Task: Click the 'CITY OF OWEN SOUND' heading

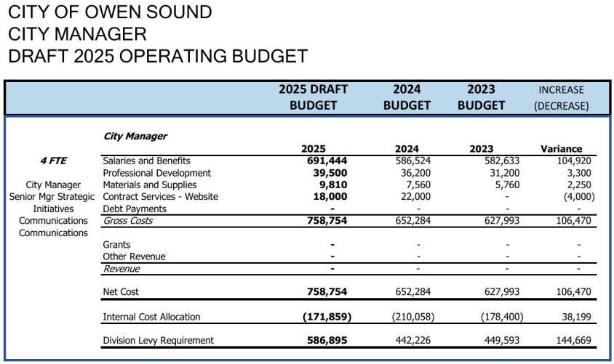Action: [x=110, y=12]
